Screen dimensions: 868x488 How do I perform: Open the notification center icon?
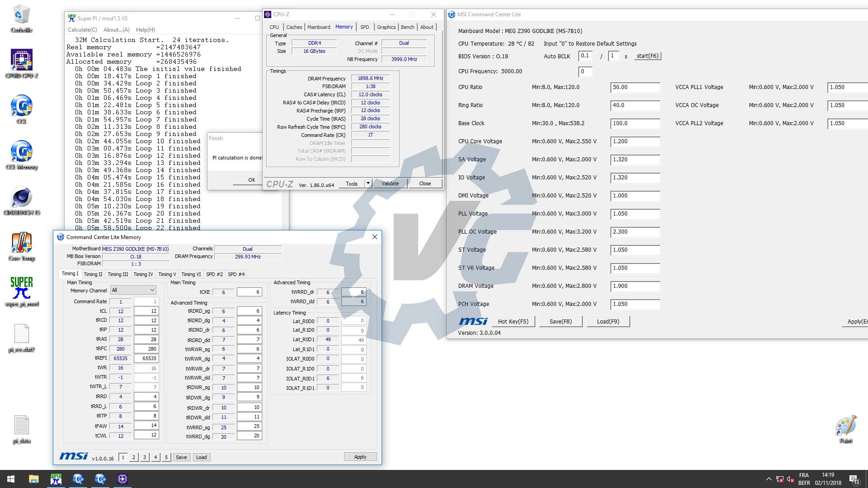pyautogui.click(x=854, y=479)
